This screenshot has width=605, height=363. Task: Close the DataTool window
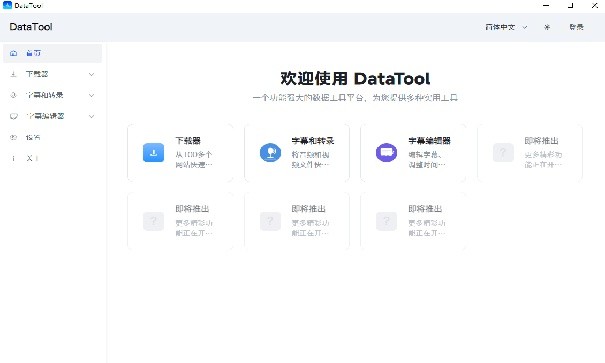coord(595,5)
